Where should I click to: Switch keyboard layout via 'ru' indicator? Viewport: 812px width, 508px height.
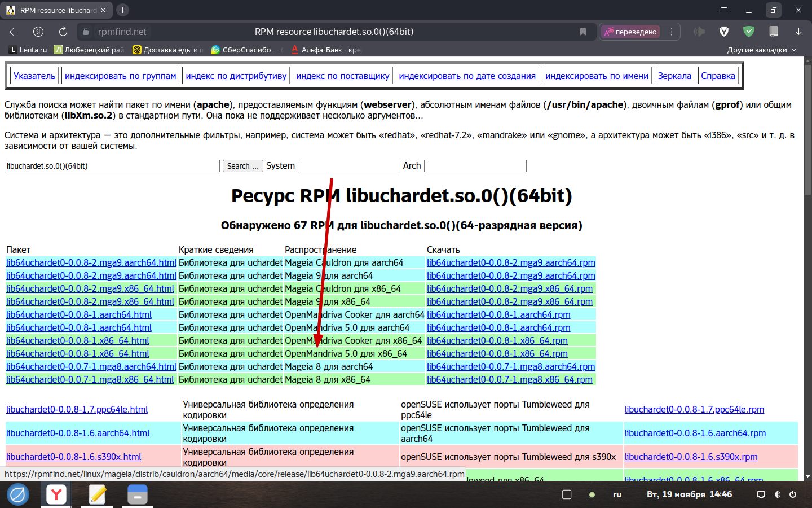click(x=617, y=494)
